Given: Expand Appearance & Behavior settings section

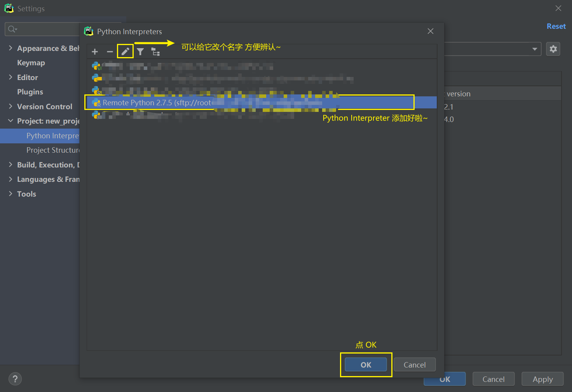Looking at the screenshot, I should click(x=10, y=48).
